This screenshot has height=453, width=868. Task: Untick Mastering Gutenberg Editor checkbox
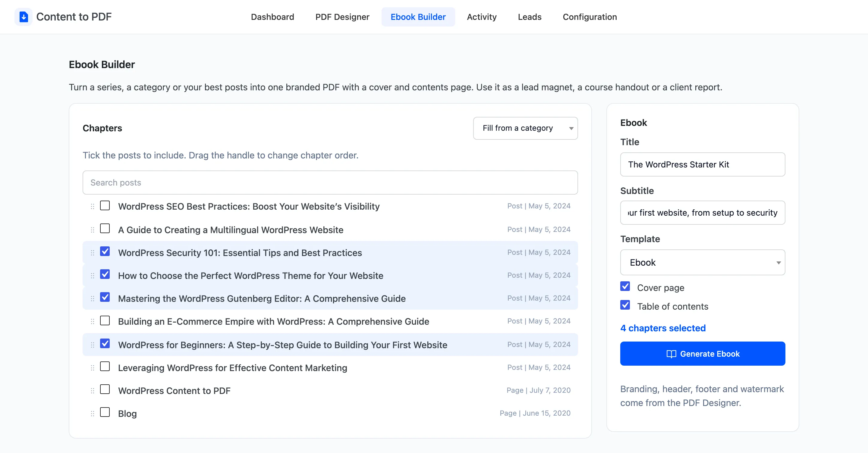105,297
